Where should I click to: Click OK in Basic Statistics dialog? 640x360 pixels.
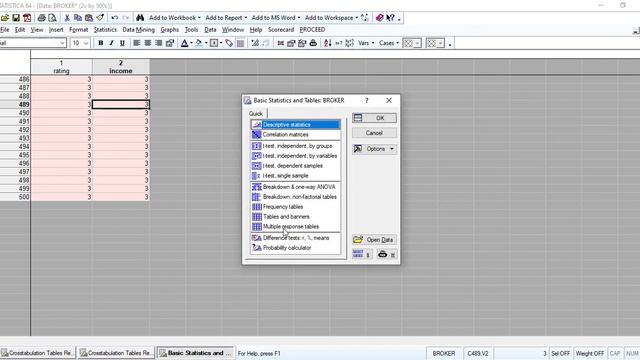tap(374, 118)
